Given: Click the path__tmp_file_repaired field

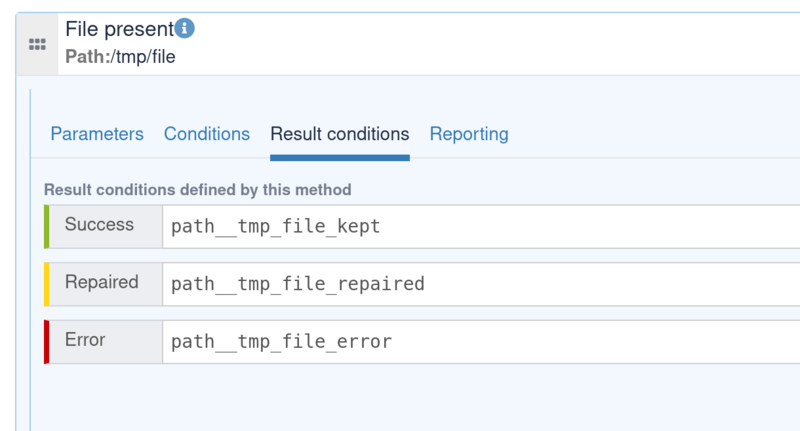Looking at the screenshot, I should coord(481,284).
